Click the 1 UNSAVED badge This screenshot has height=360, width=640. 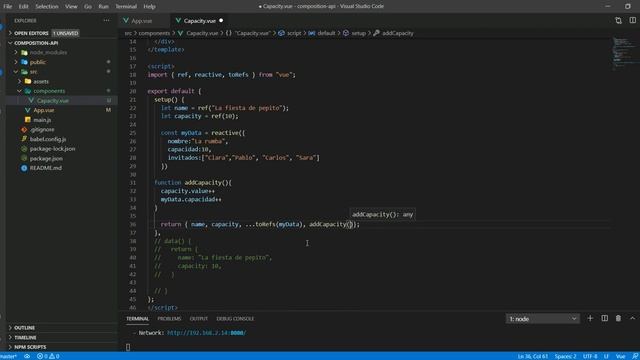click(65, 33)
